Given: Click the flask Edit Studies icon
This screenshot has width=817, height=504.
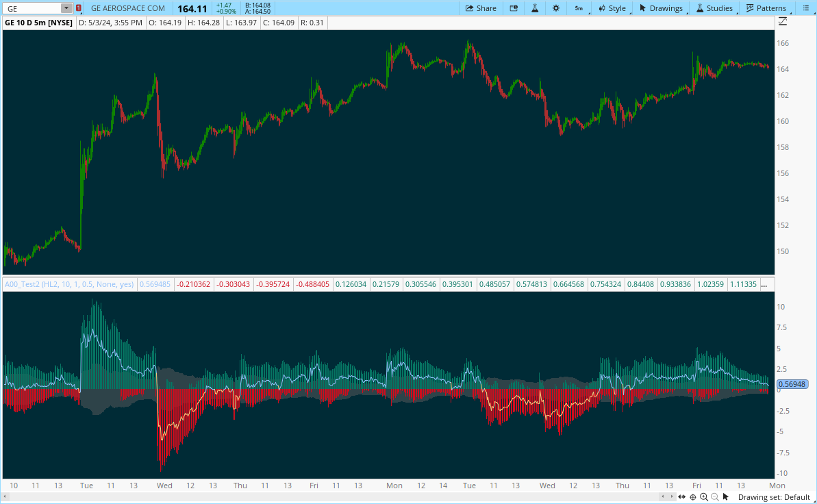Looking at the screenshot, I should click(535, 8).
